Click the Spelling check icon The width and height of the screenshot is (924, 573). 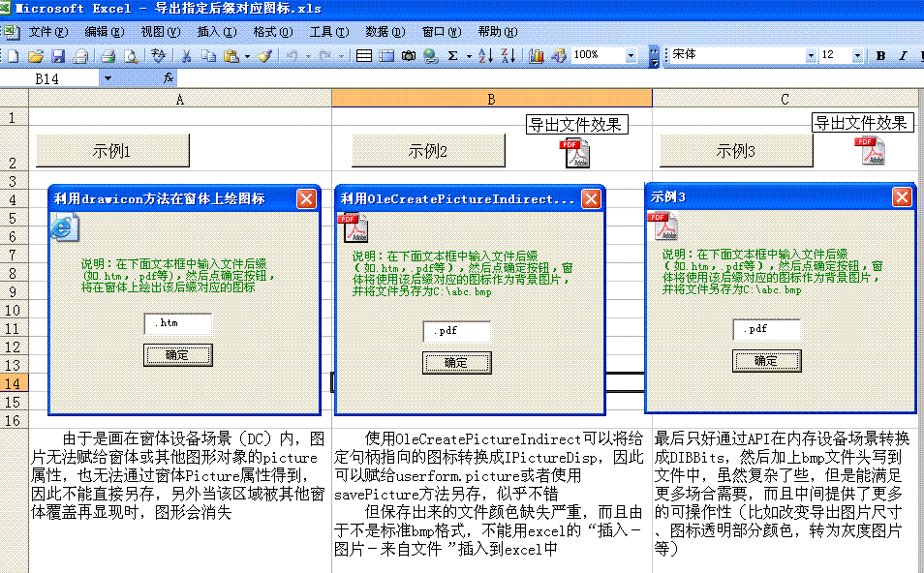tap(156, 55)
